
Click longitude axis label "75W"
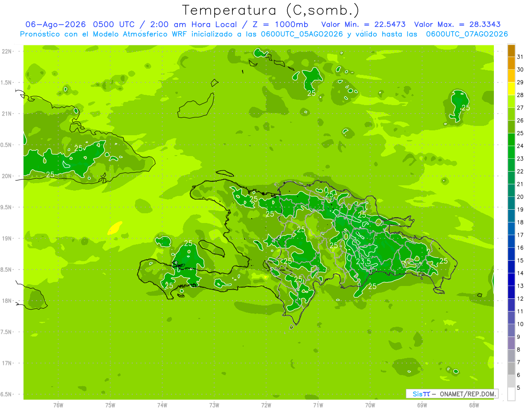tap(110, 405)
